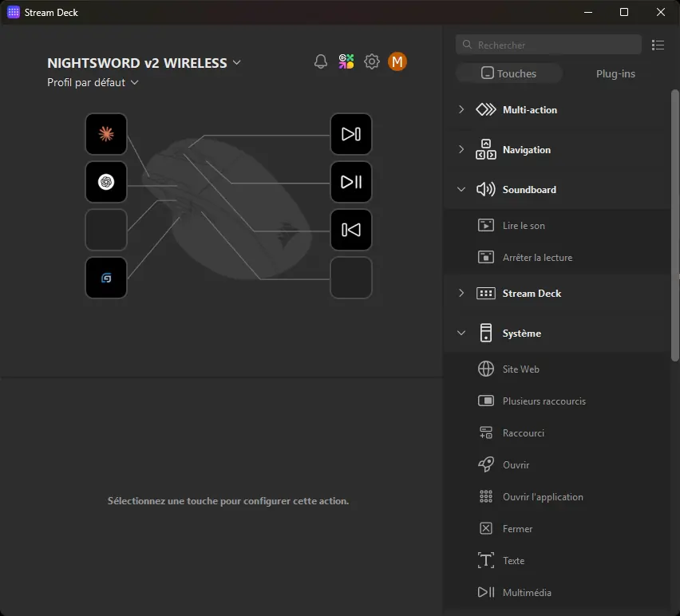Viewport: 680px width, 616px height.
Task: Expand the Navigation category chevron
Action: tap(461, 149)
